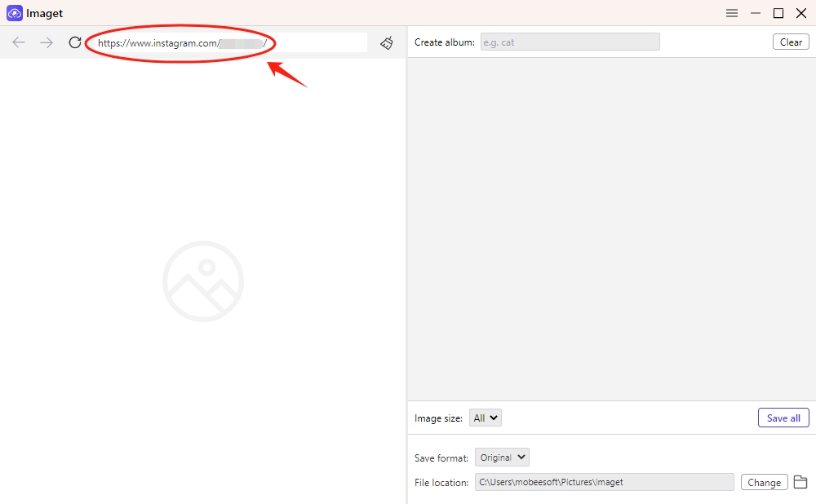
Task: Open the hamburger menu in title bar
Action: coord(732,13)
